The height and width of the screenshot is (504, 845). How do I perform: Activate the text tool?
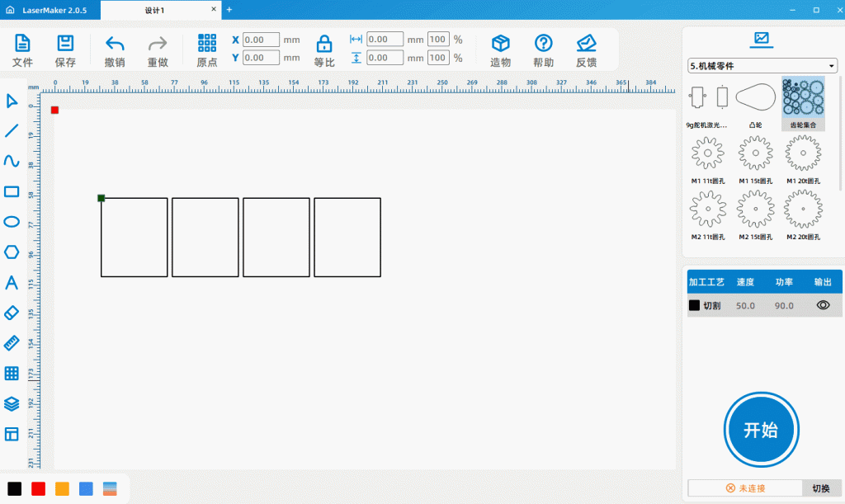coord(12,283)
